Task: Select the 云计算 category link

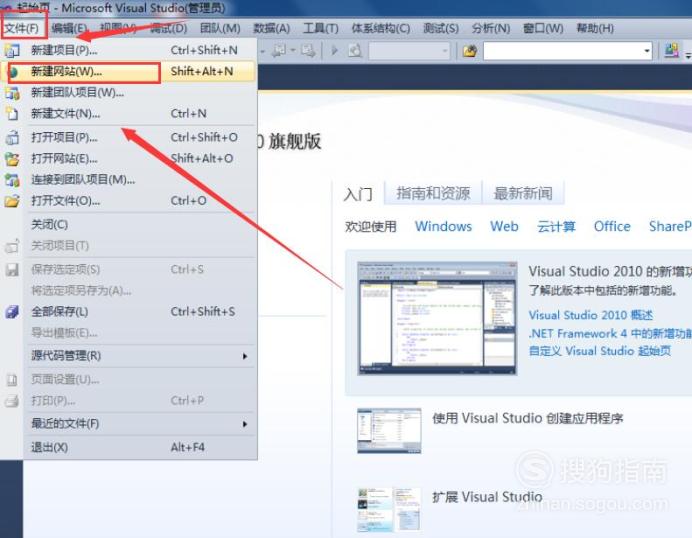Action: tap(557, 226)
